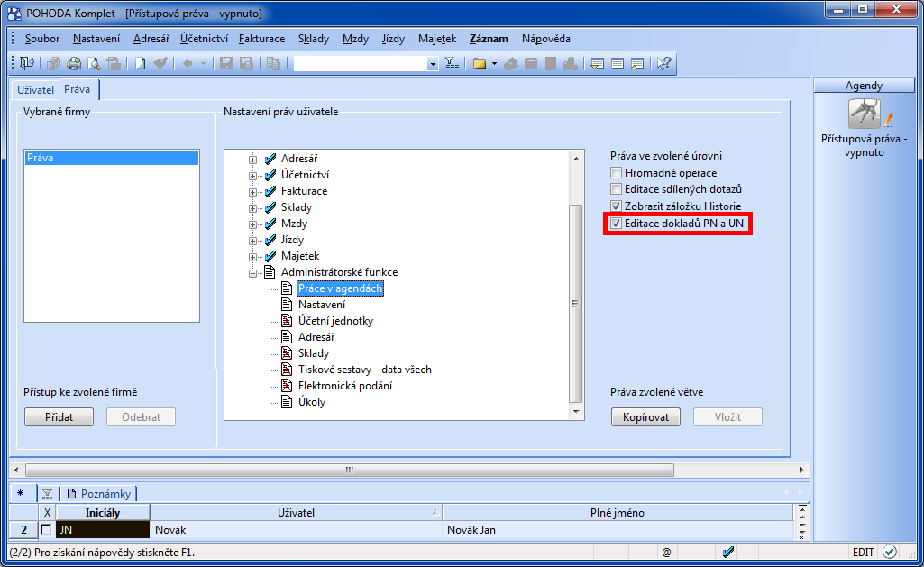924x567 pixels.
Task: Expand the Mzdy tree node
Action: click(x=252, y=224)
